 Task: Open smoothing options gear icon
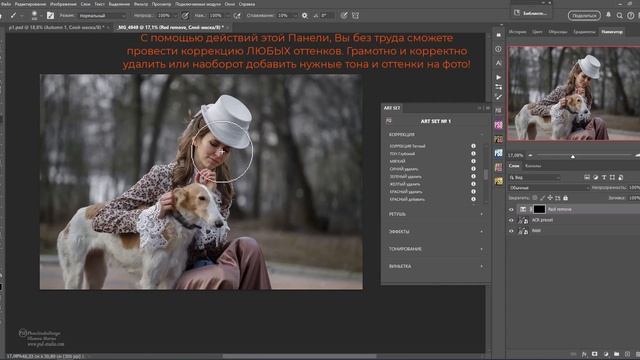point(304,16)
